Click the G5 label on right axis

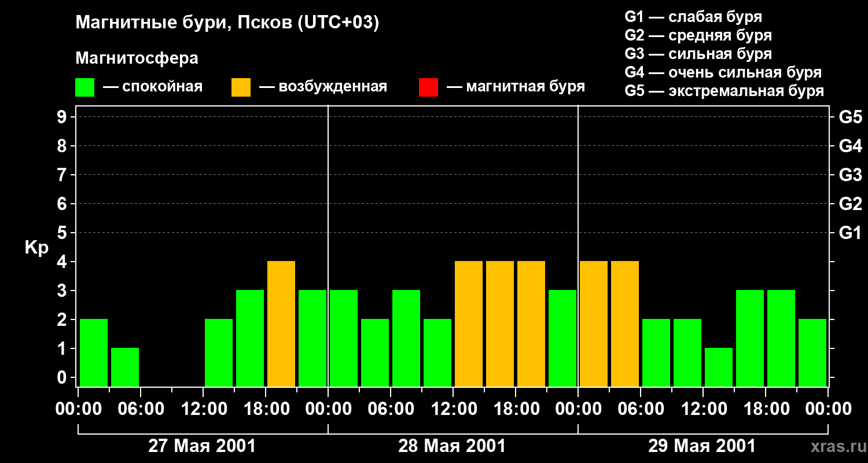pyautogui.click(x=850, y=117)
